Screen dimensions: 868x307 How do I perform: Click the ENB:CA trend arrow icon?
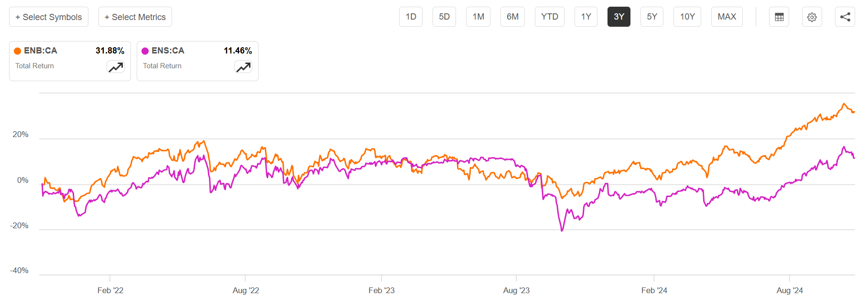116,67
